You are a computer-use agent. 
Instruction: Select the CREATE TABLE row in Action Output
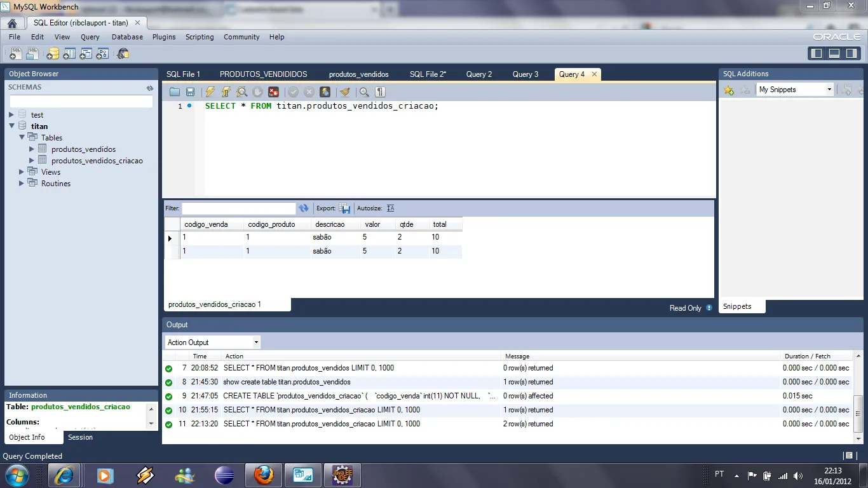pyautogui.click(x=508, y=396)
